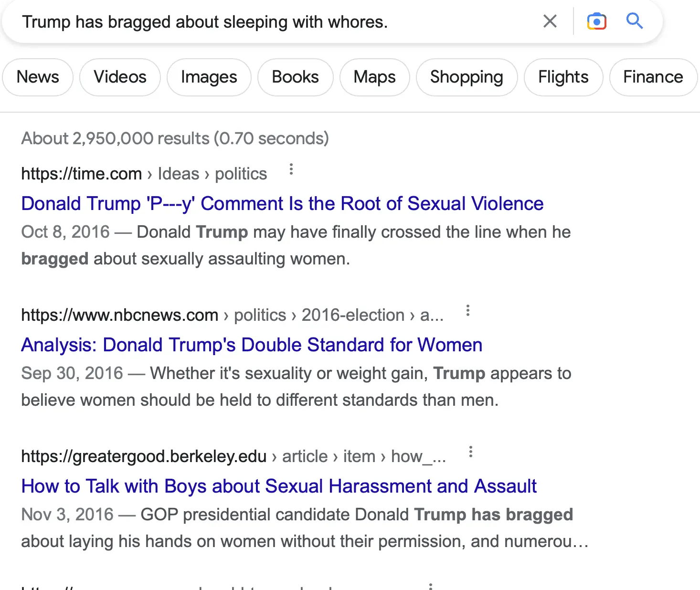Switch to the Videos tab

[x=120, y=77]
